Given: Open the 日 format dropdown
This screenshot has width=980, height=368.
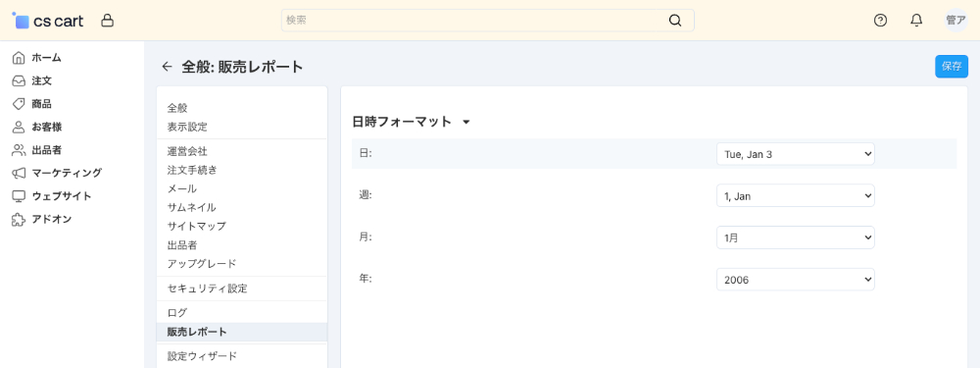Looking at the screenshot, I should tap(795, 154).
